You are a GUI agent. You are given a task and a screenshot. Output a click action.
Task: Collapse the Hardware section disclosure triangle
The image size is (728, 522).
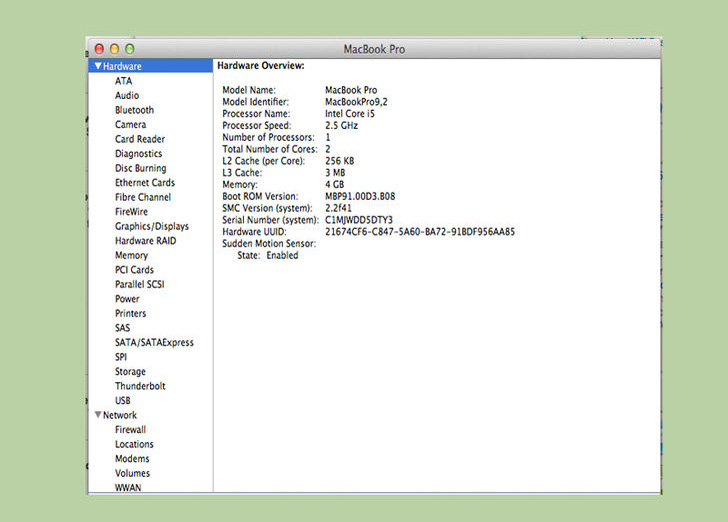tap(97, 66)
